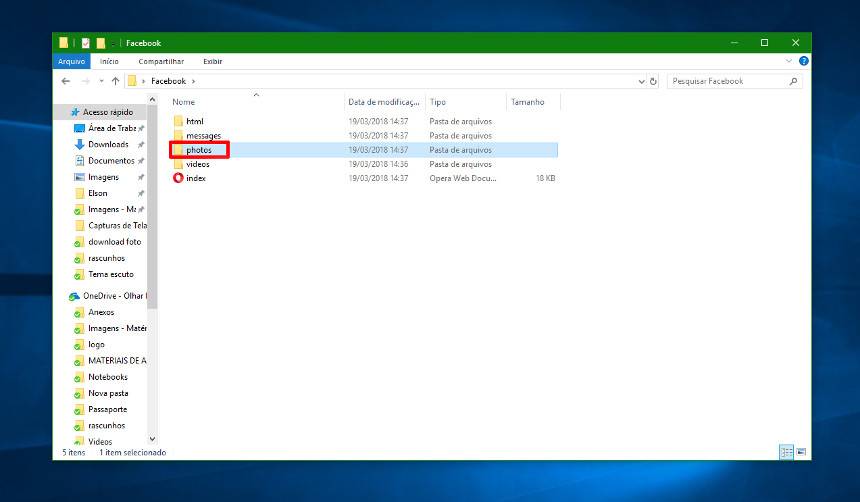The height and width of the screenshot is (502, 860).
Task: Open logo folder under OneDrive
Action: [x=96, y=345]
